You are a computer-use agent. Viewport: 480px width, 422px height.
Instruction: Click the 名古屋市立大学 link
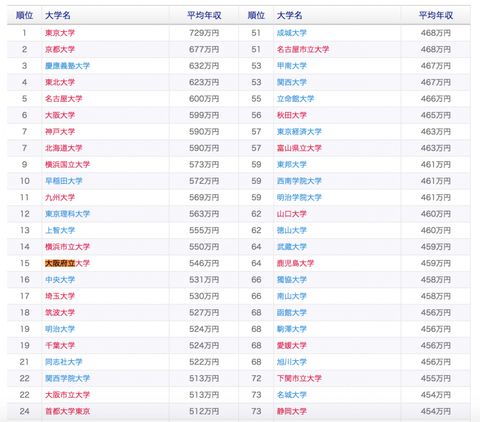click(303, 49)
